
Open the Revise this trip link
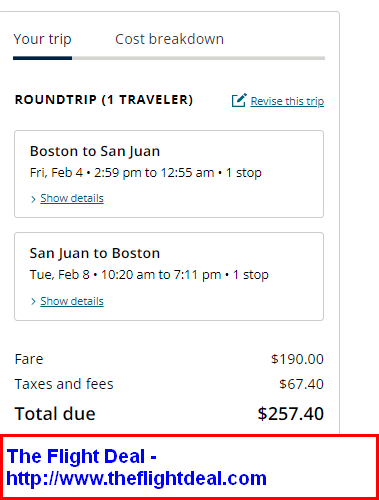[287, 101]
